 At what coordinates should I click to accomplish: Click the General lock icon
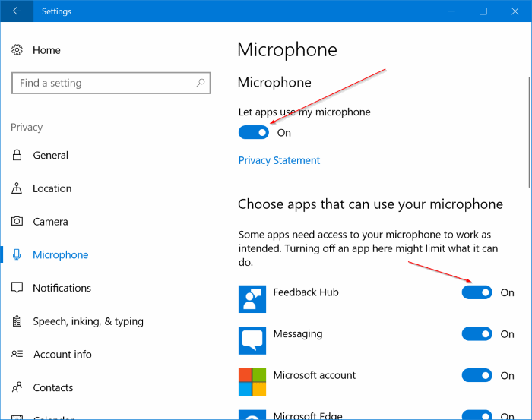pyautogui.click(x=17, y=155)
